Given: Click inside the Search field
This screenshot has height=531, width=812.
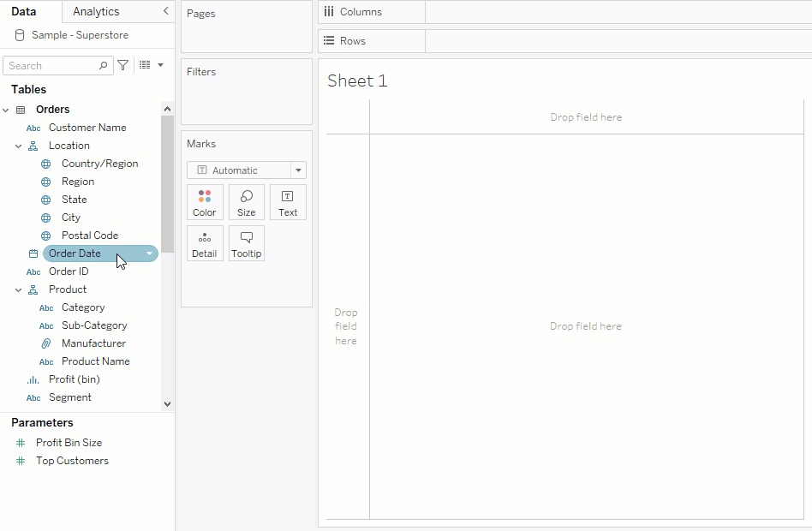Looking at the screenshot, I should coord(51,65).
